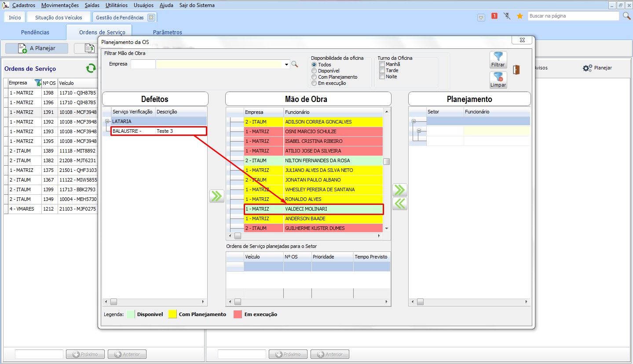Tick the Tarde shift checkbox
The image size is (633, 364).
click(382, 70)
